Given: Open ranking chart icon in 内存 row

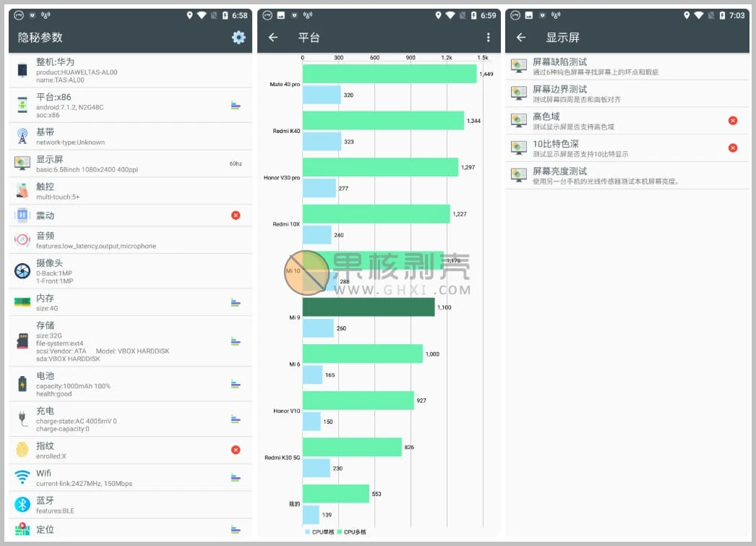Looking at the screenshot, I should [236, 302].
